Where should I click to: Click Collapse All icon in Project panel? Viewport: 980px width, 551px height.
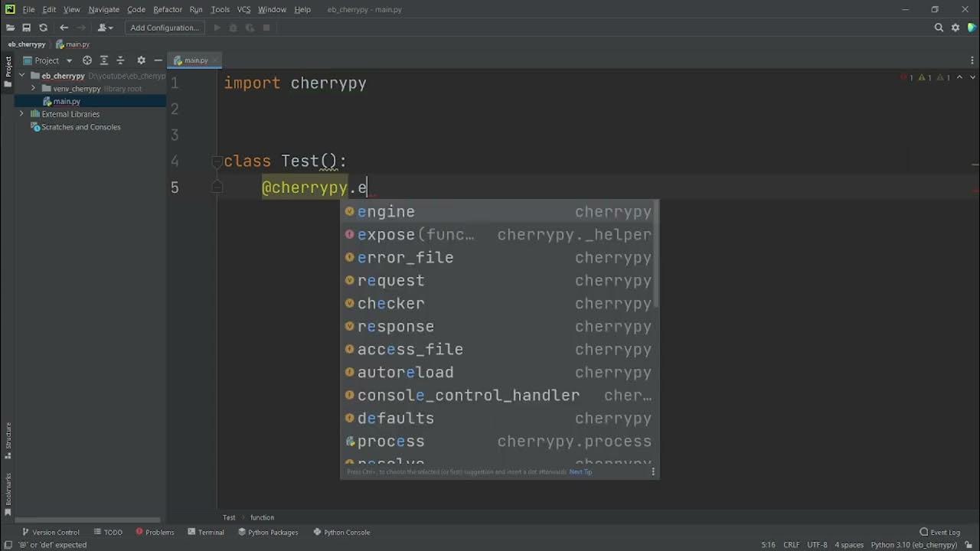(x=122, y=60)
